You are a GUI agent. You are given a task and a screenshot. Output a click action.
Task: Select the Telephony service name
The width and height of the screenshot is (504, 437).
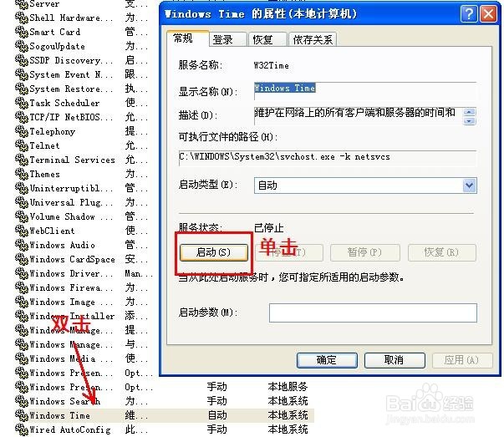point(53,131)
